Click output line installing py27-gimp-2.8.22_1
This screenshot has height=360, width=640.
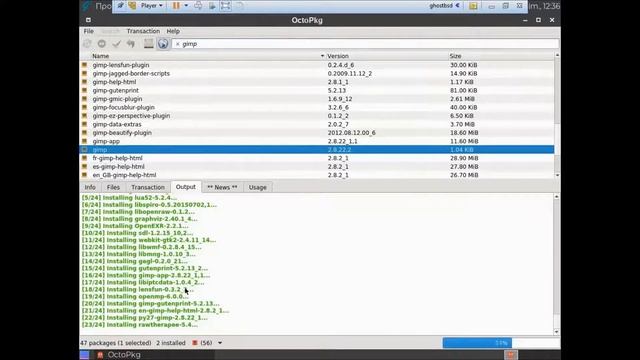[x=144, y=318]
